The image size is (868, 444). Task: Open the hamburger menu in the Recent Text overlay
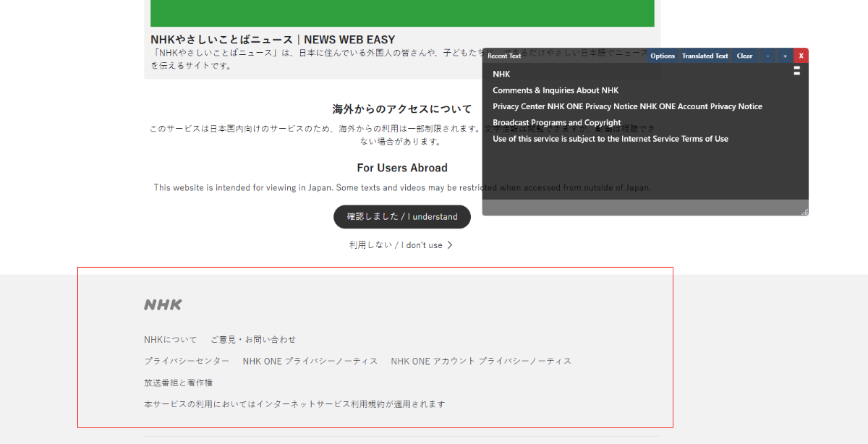796,71
